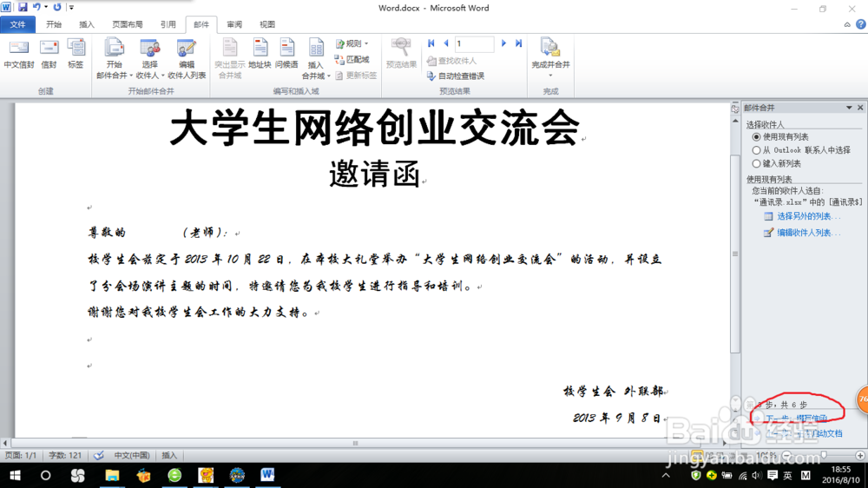Insert address block (地址块)

coord(260,55)
